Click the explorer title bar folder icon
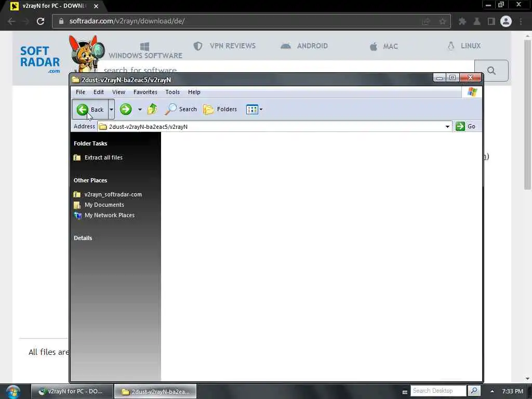Screen dimensions: 532x399 coord(76,79)
